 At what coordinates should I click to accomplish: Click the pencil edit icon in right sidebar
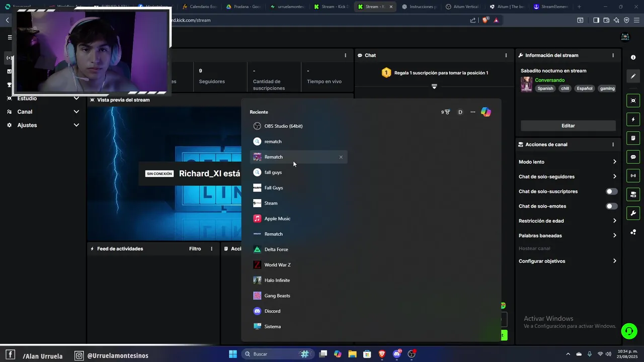click(633, 76)
